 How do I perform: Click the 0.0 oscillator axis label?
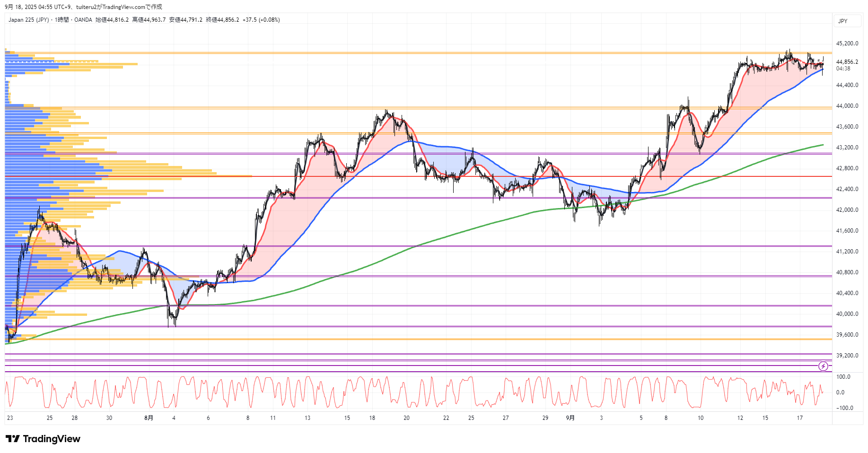[x=840, y=392]
